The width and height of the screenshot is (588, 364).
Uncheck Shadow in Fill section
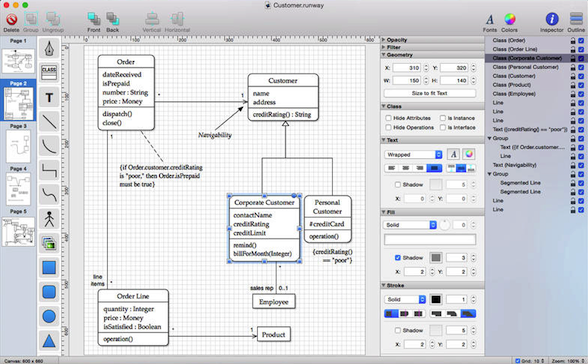(398, 258)
